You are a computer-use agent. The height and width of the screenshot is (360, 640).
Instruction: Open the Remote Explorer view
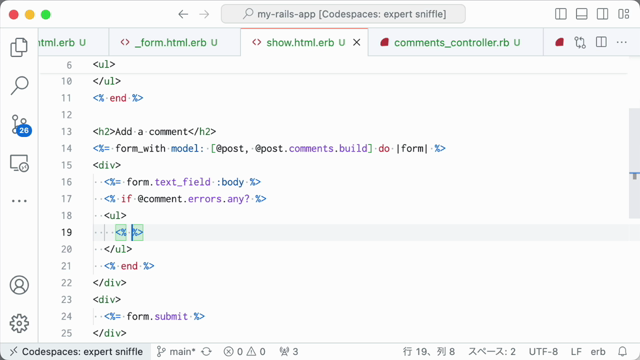pos(19,163)
